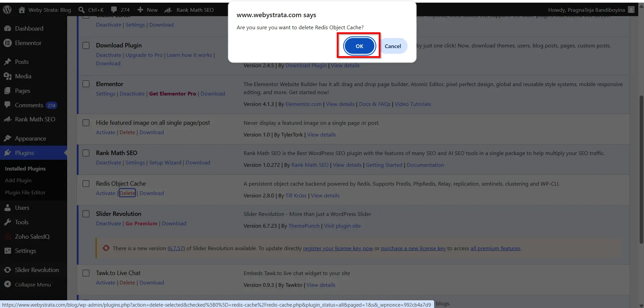Open Learn how it works link
Viewport: 644px width, 308px height.
[x=189, y=55]
